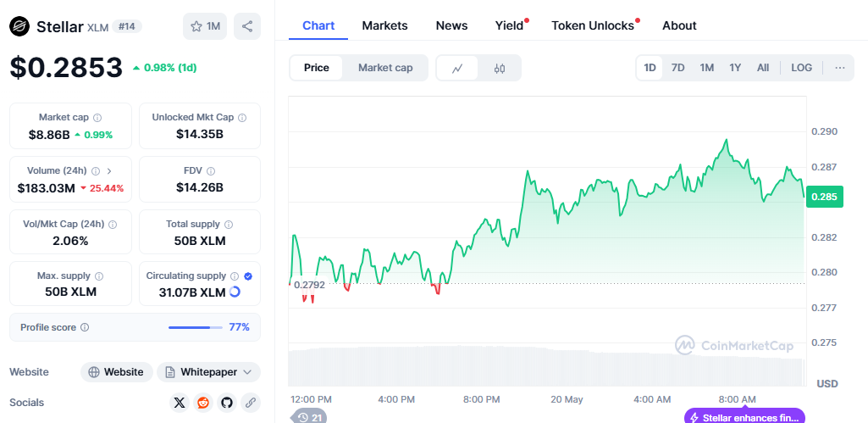Click the verified badge by Circulating supply

(x=248, y=276)
